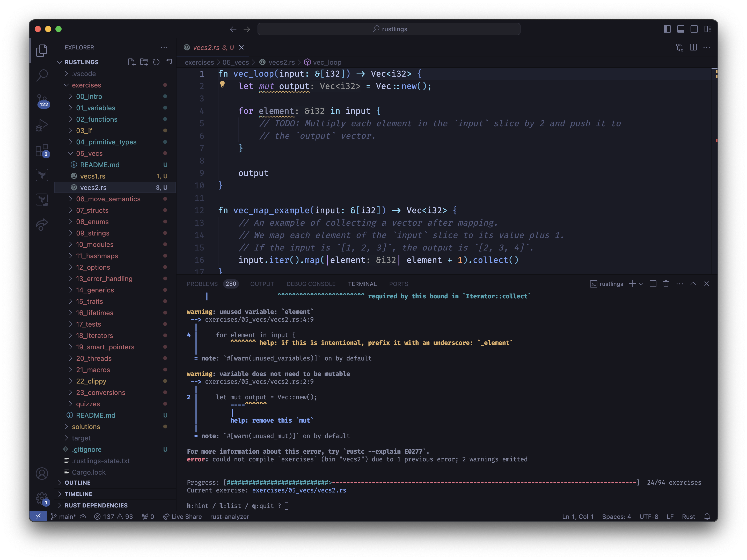This screenshot has height=560, width=747.
Task: Toggle the primary sidebar visibility
Action: (x=667, y=29)
